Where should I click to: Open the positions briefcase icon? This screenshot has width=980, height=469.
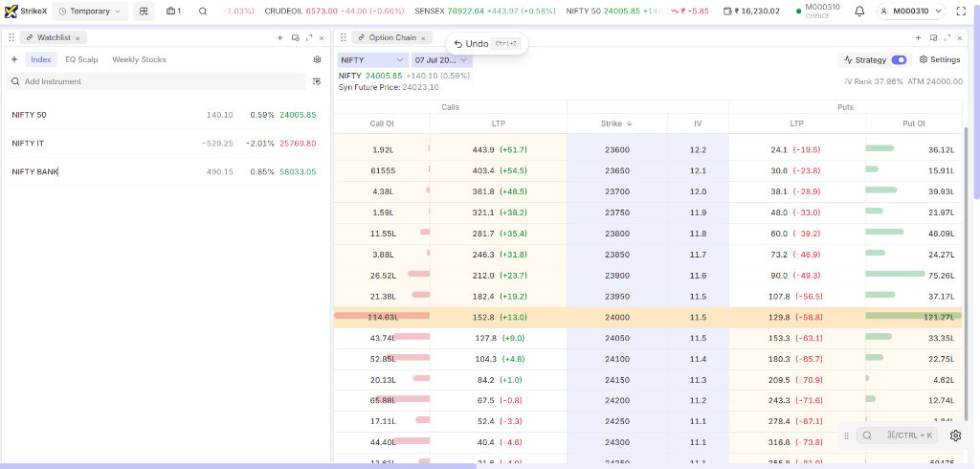click(174, 11)
